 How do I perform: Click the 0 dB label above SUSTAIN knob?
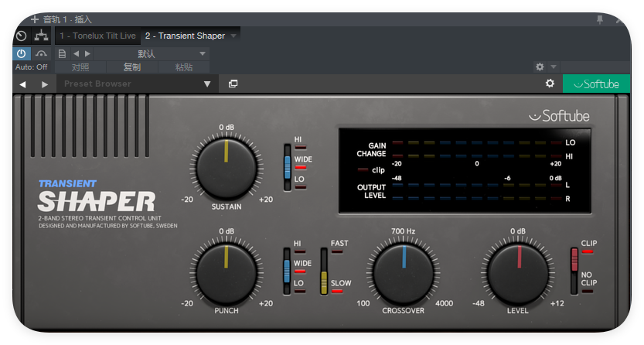tap(227, 128)
